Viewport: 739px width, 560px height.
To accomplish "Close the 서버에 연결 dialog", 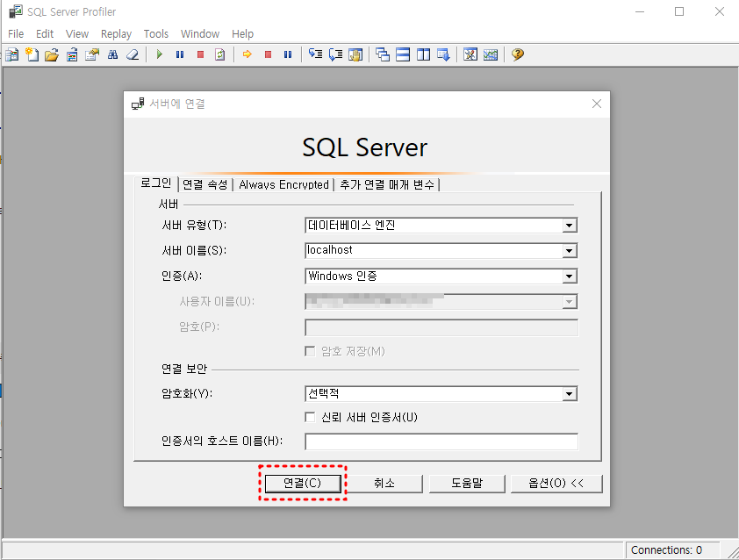I will click(x=597, y=104).
